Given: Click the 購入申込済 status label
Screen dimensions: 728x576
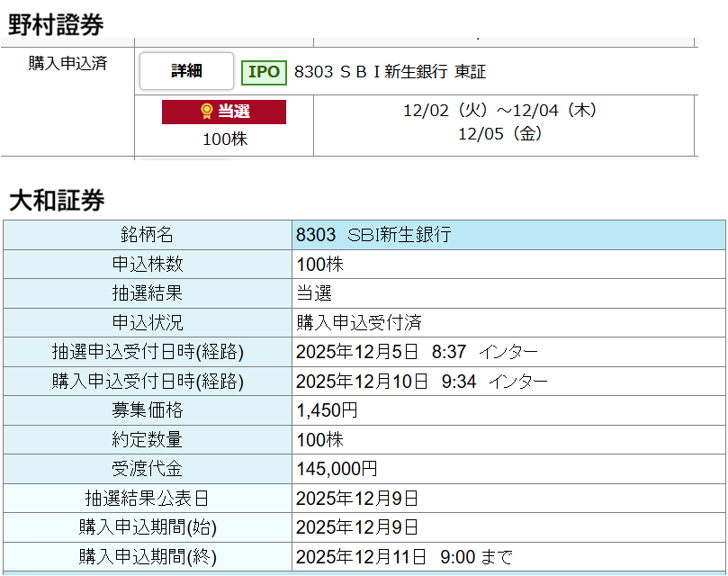Looking at the screenshot, I should point(67,63).
